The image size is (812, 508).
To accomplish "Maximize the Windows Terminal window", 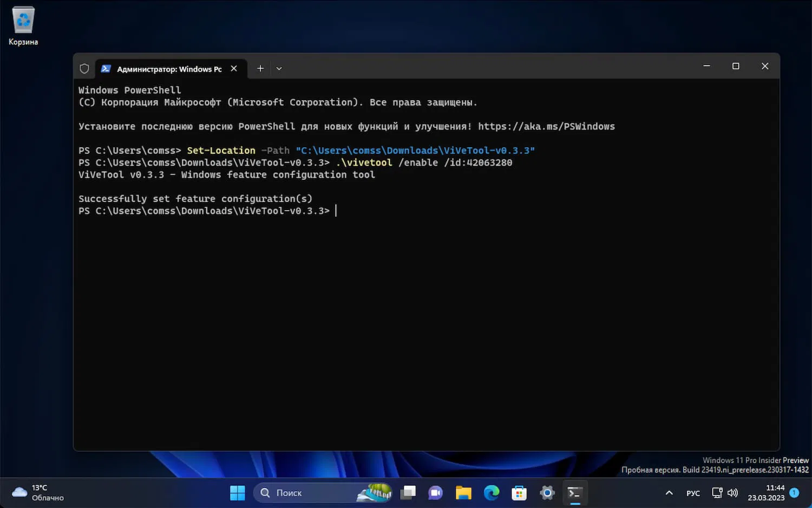I will [x=736, y=66].
